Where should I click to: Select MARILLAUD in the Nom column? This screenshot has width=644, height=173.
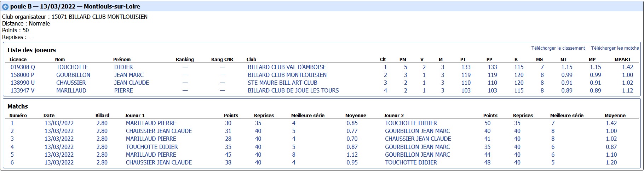(71, 90)
